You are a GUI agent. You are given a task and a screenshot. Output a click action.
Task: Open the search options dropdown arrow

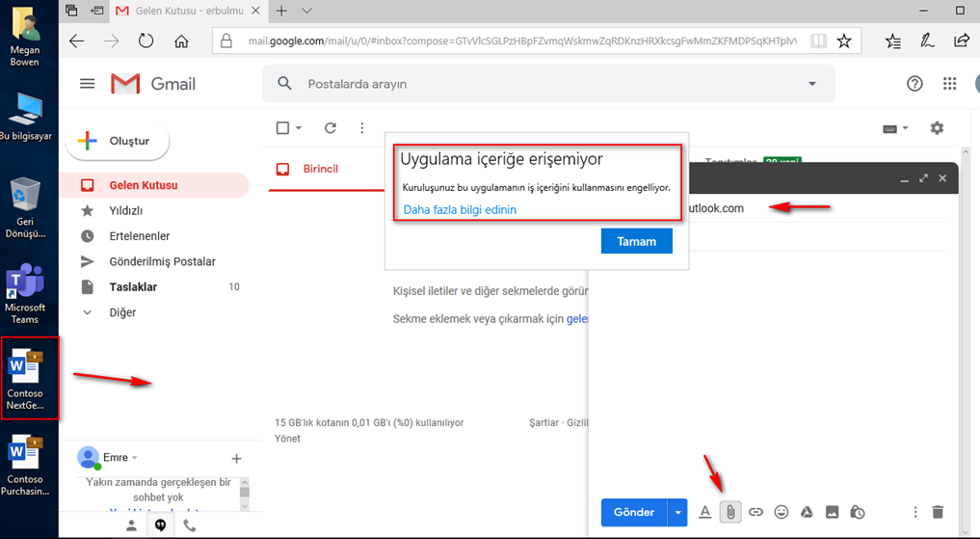[811, 84]
